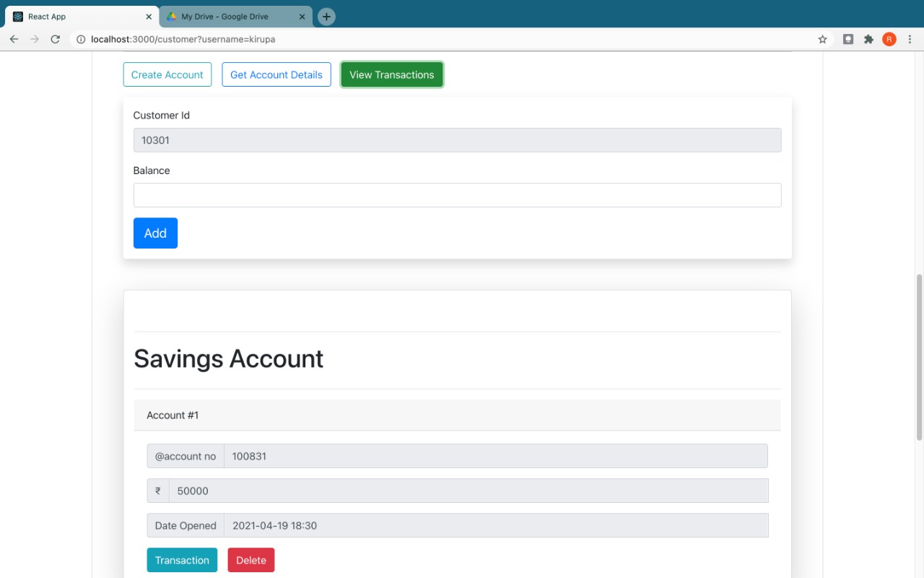This screenshot has width=924, height=578.
Task: Select the React App tab
Action: pyautogui.click(x=72, y=17)
